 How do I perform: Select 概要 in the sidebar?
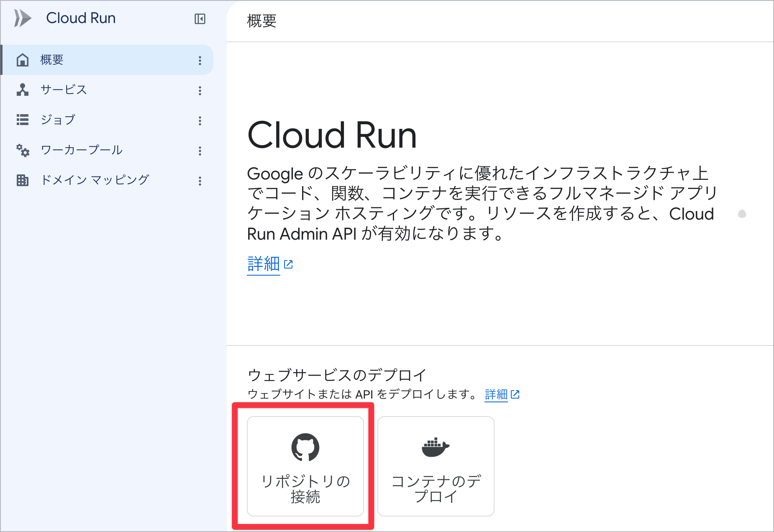[x=108, y=60]
